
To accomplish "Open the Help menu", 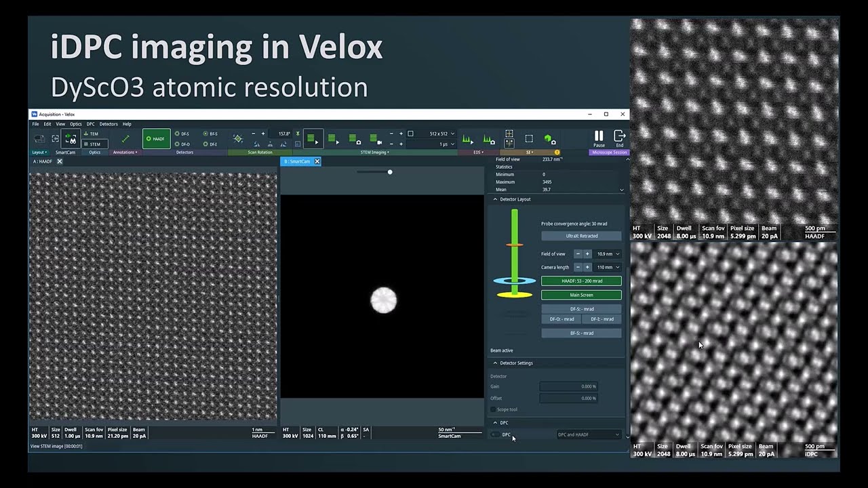I will point(127,124).
